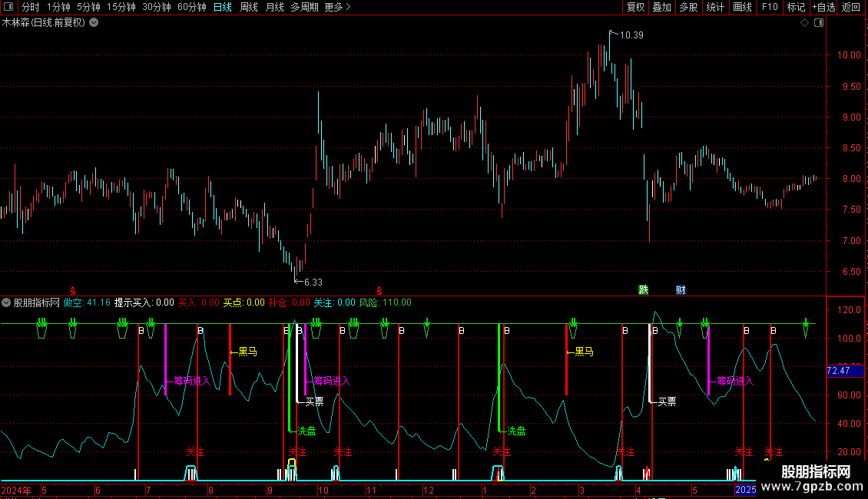Select the 15分钟 period tab

pos(121,7)
